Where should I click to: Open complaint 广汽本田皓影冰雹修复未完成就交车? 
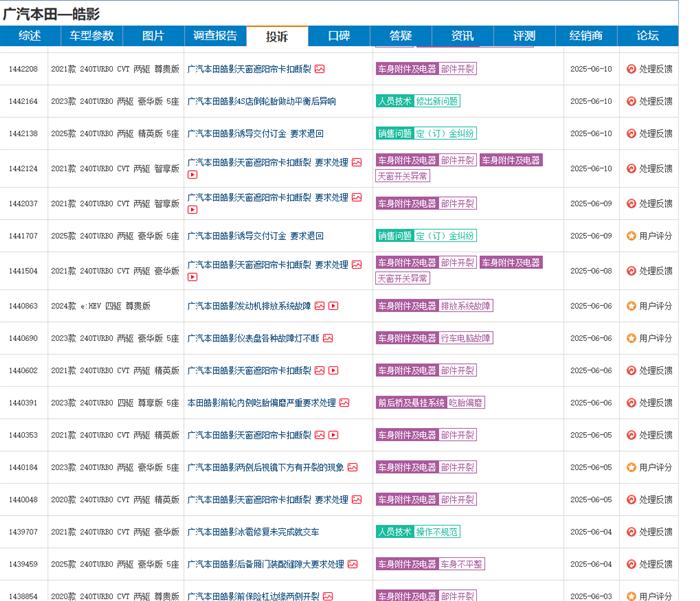(253, 532)
